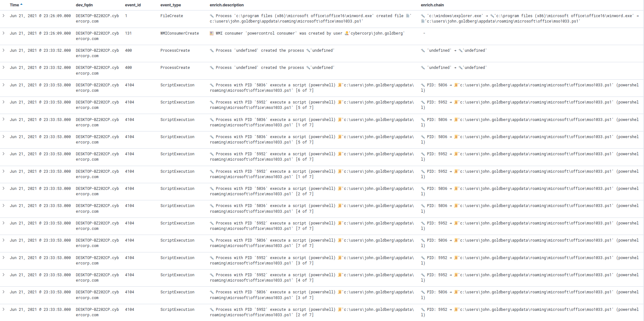
Task: Click the 'FileCreate' event type cell
Action: click(172, 16)
